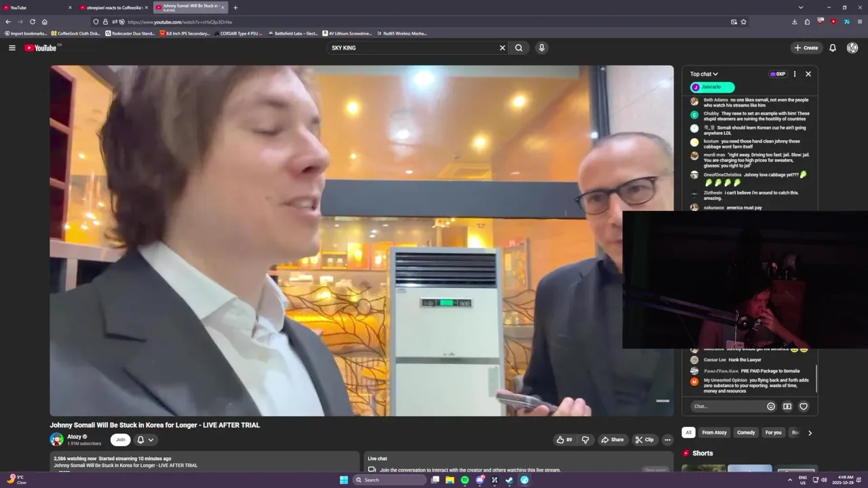The image size is (868, 488).
Task: Open live chat more options menu
Action: (795, 74)
